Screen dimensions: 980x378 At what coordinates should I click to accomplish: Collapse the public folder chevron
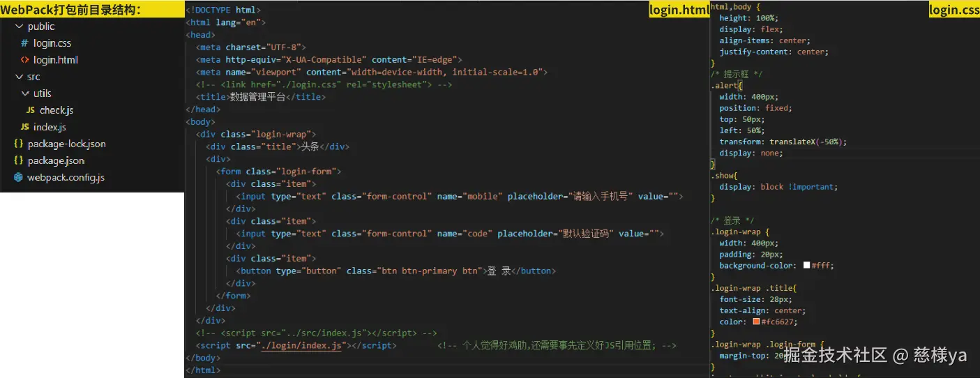click(x=19, y=27)
